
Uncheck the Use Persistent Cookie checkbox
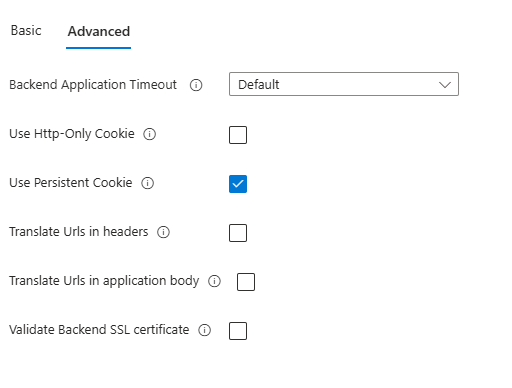click(x=238, y=184)
